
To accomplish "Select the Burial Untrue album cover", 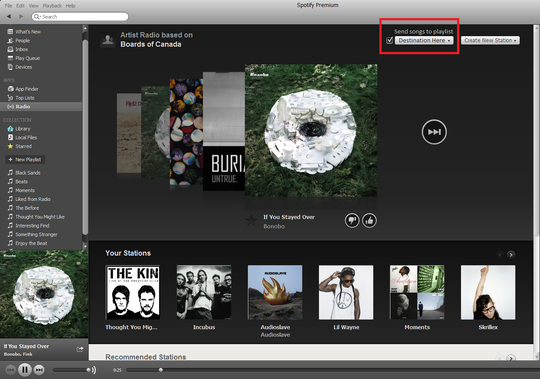I will (x=224, y=131).
